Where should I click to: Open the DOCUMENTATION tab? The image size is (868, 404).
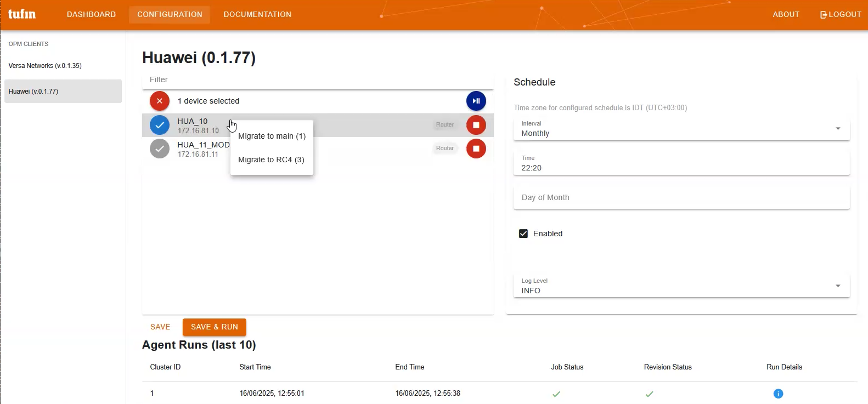pyautogui.click(x=257, y=14)
